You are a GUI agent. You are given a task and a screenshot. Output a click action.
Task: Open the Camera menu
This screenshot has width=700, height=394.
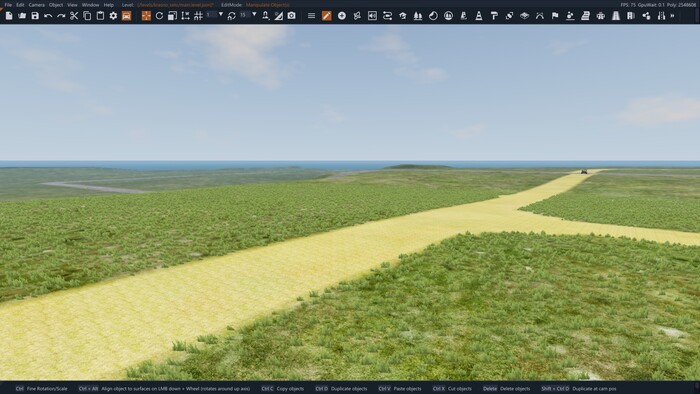[37, 4]
